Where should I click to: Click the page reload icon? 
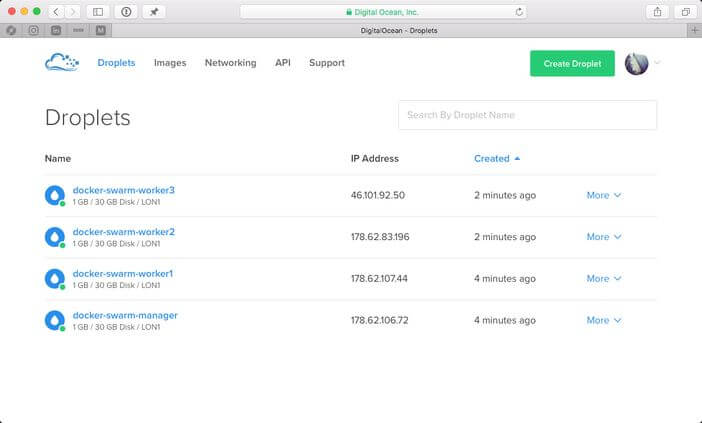[x=519, y=12]
